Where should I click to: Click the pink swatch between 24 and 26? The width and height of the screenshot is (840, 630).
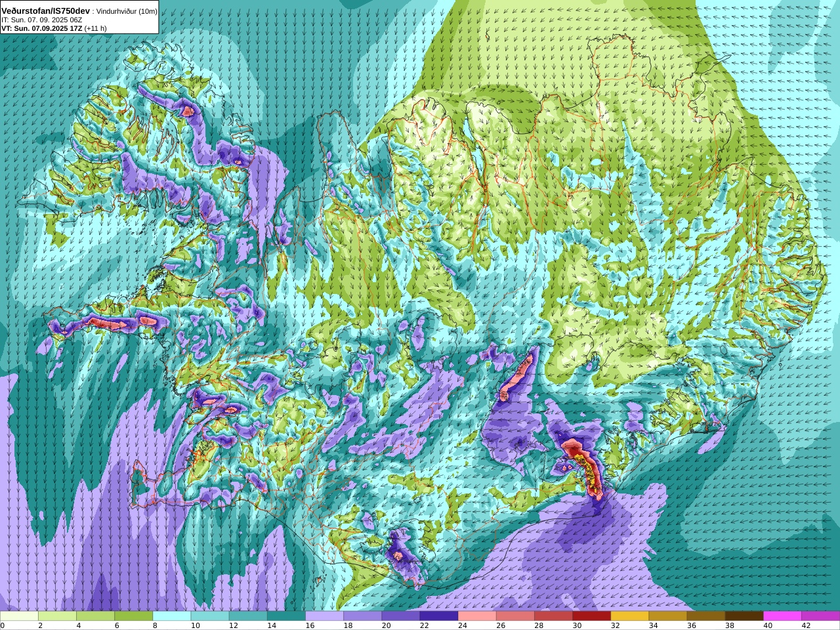tap(477, 616)
